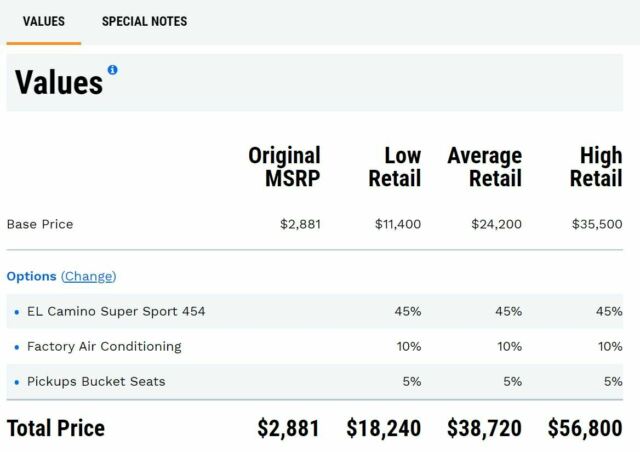Click the Options label

pos(31,276)
